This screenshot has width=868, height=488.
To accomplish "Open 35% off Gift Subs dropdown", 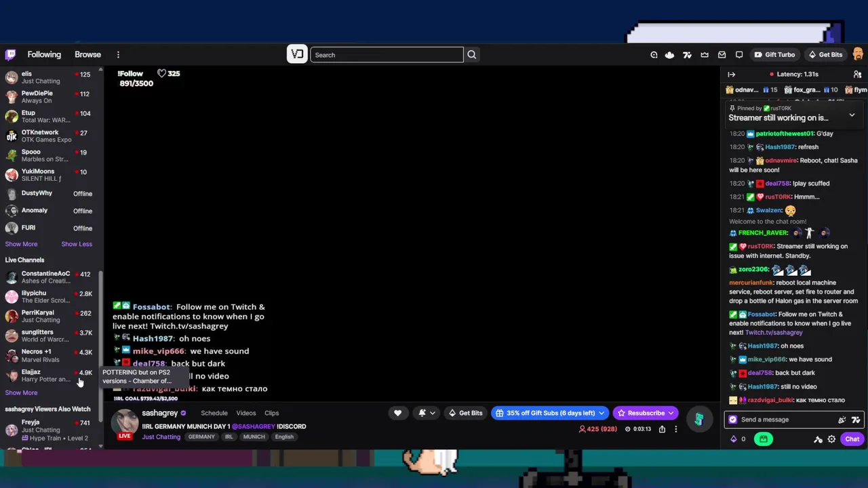I will point(549,413).
